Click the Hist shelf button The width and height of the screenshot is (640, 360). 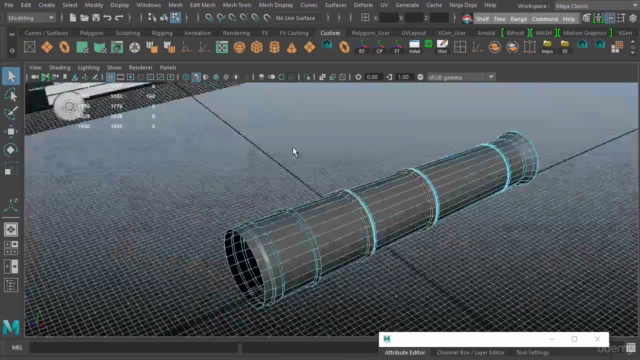(x=442, y=47)
